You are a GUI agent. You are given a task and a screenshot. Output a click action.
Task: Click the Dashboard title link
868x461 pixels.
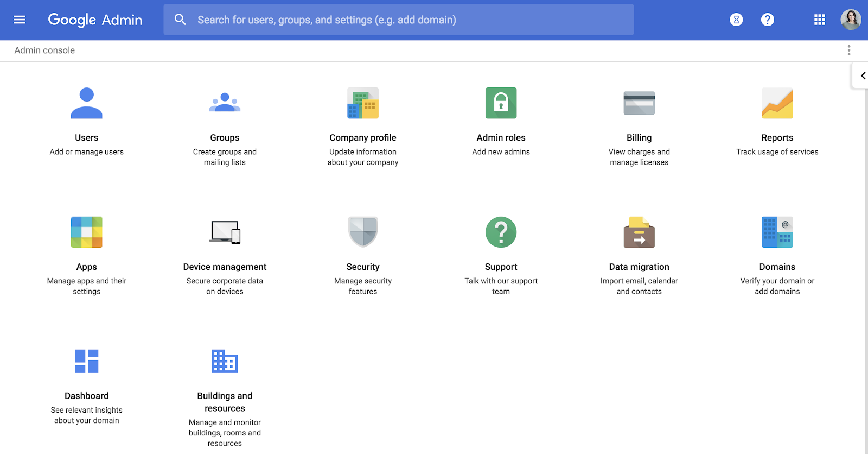(x=87, y=396)
